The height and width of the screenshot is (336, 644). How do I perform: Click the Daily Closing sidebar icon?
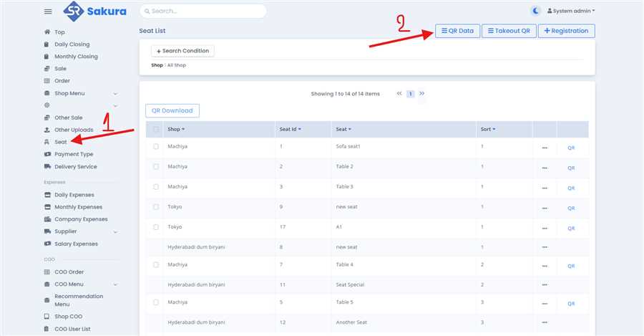pyautogui.click(x=47, y=44)
